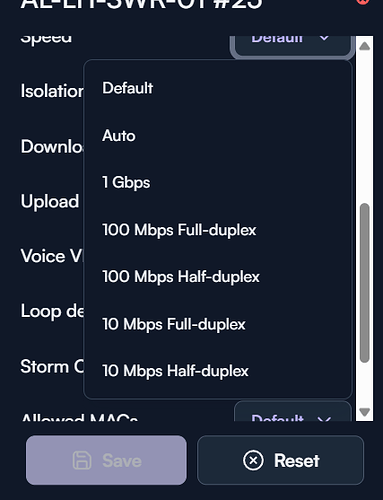Click the red close icon beside title
The height and width of the screenshot is (500, 383).
click(x=363, y=2)
